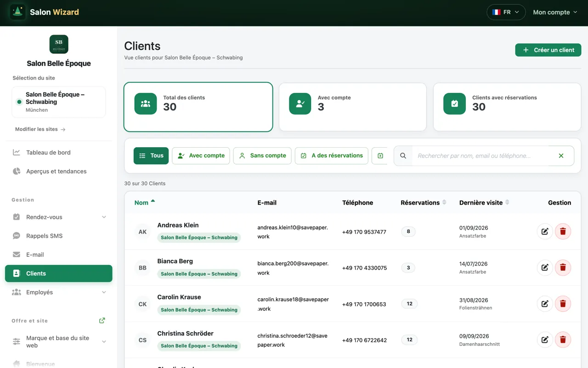Click AK avatar of Andreas Klein
Image resolution: width=588 pixels, height=368 pixels.
pyautogui.click(x=142, y=231)
